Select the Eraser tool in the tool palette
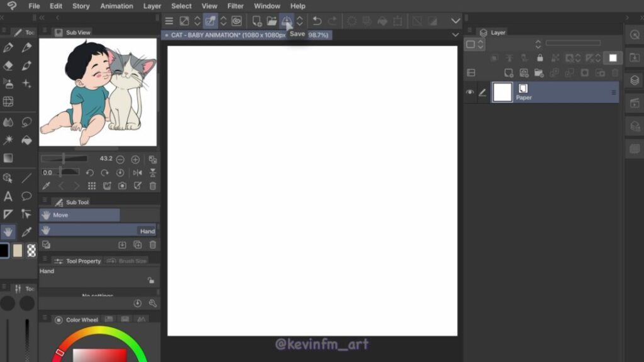The width and height of the screenshot is (644, 362). click(x=8, y=65)
